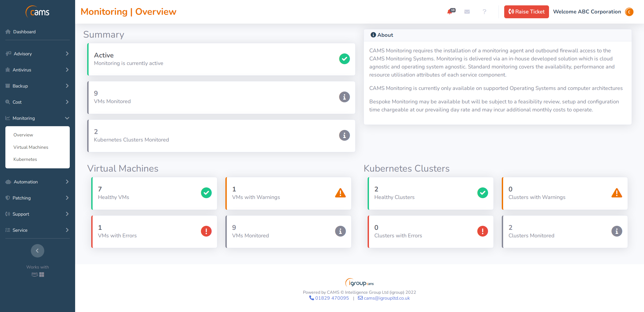Click the info icon on Kubernetes Clusters Monitored card

344,136
